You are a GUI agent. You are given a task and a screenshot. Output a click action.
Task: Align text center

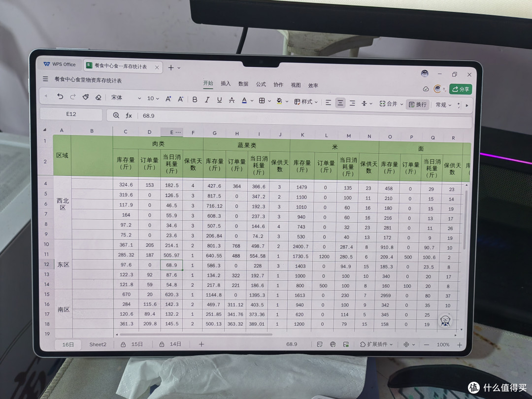click(x=340, y=103)
